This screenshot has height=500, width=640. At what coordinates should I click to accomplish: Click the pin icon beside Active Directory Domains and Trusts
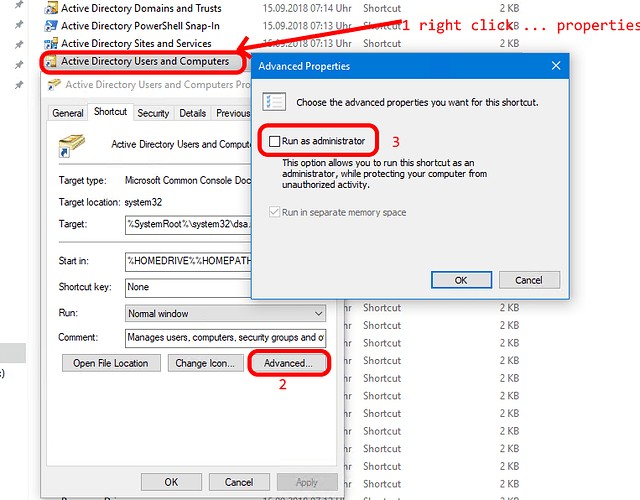point(19,5)
